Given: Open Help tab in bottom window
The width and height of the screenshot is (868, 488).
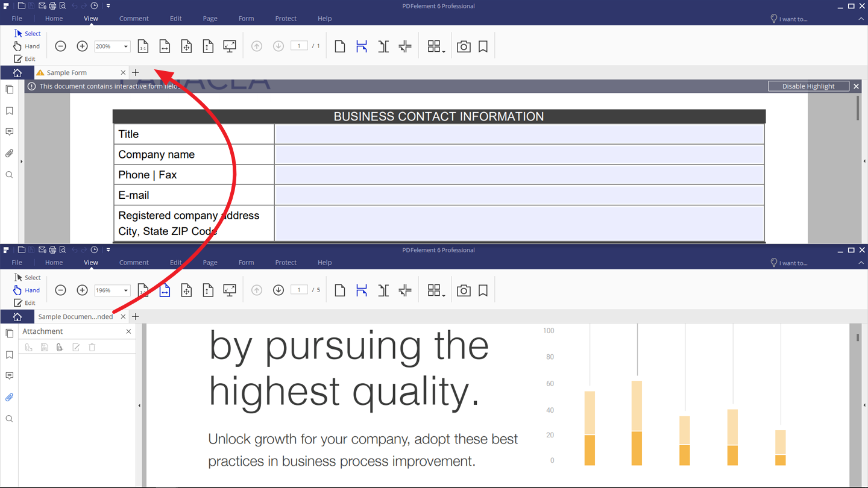Looking at the screenshot, I should (x=324, y=263).
